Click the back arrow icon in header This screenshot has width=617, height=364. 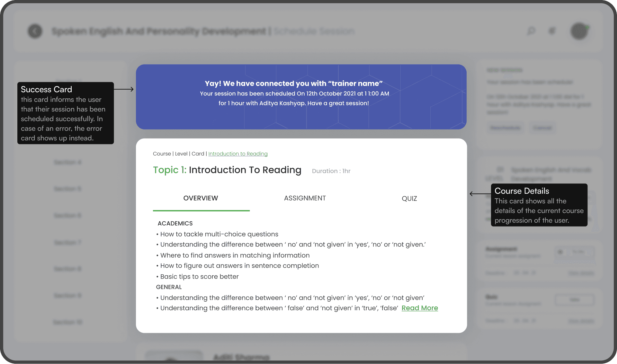tap(35, 31)
